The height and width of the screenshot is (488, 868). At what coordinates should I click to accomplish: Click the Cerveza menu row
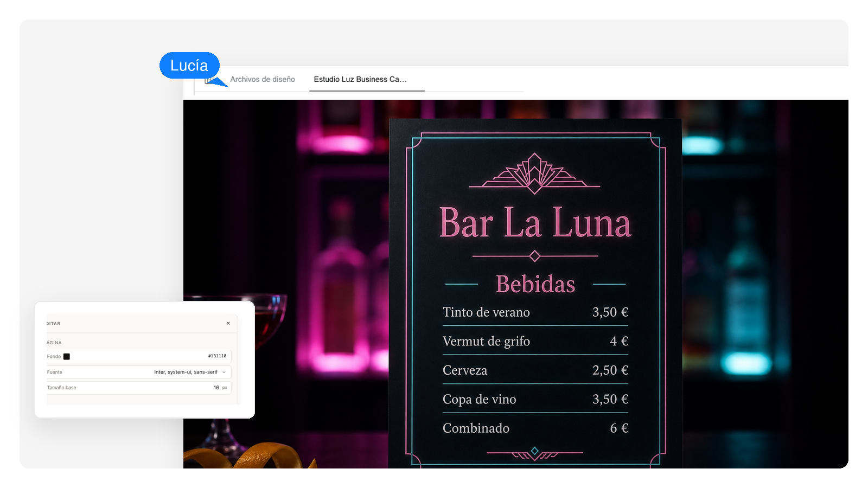[x=535, y=370]
